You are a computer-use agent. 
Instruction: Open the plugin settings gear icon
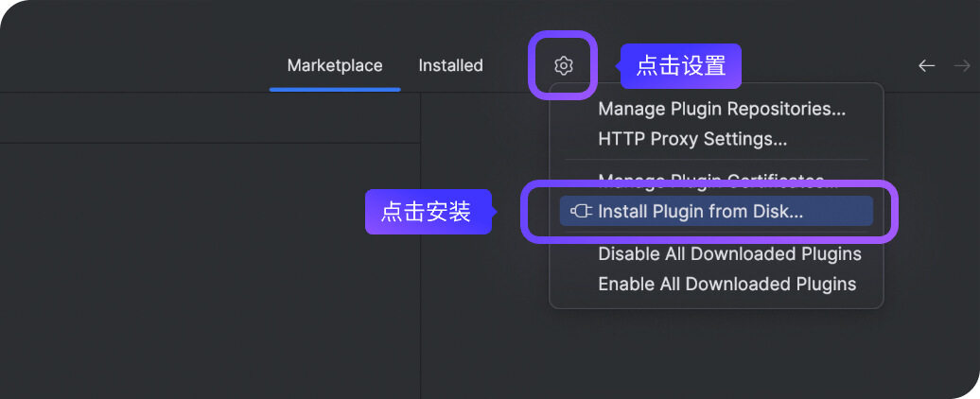pos(564,65)
